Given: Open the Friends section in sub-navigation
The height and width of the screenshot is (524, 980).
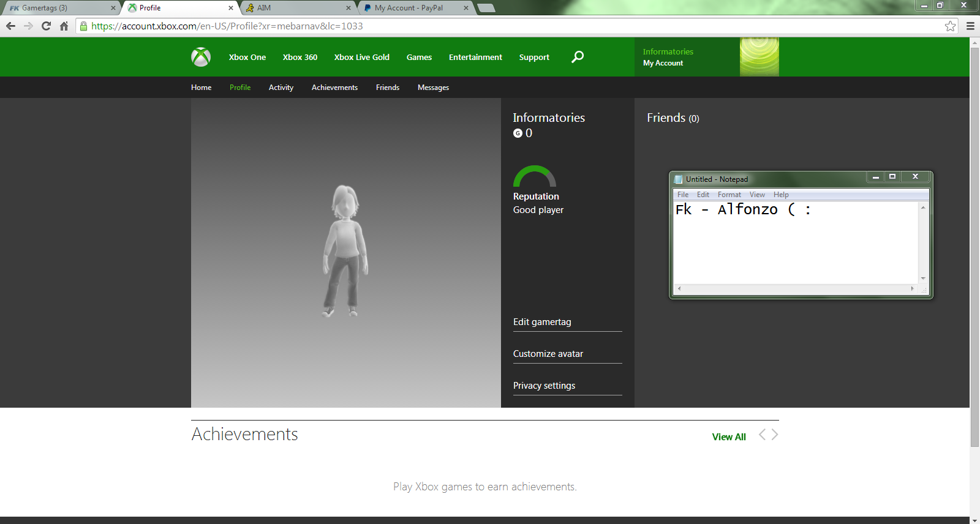Looking at the screenshot, I should [388, 88].
